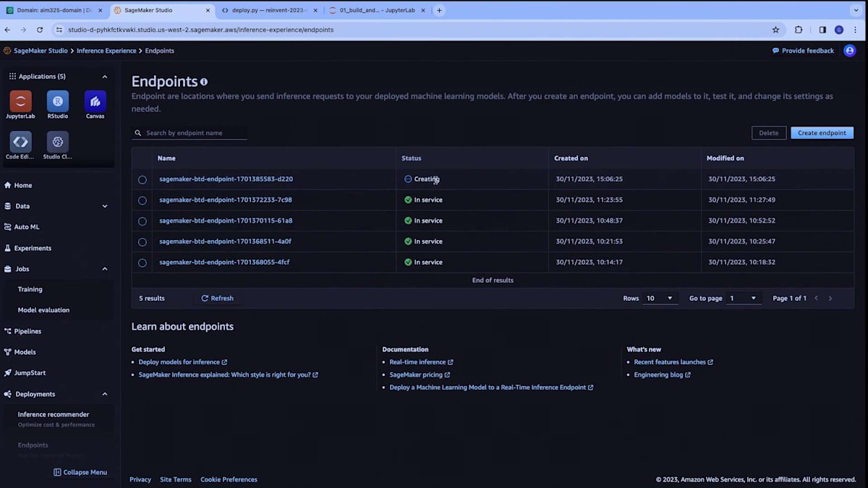Screen dimensions: 868x488
Task: Click SageMaker Studio logo in breadcrumb
Action: click(x=7, y=51)
